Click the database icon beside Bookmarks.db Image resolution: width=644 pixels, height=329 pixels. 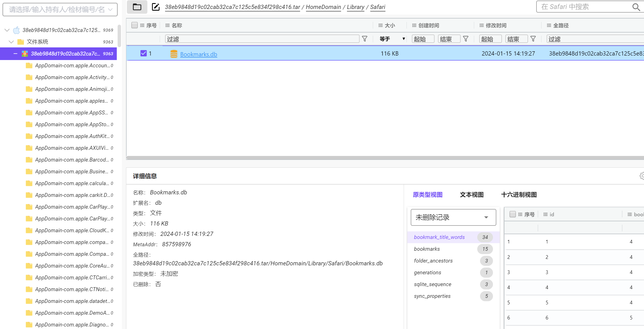pos(174,54)
